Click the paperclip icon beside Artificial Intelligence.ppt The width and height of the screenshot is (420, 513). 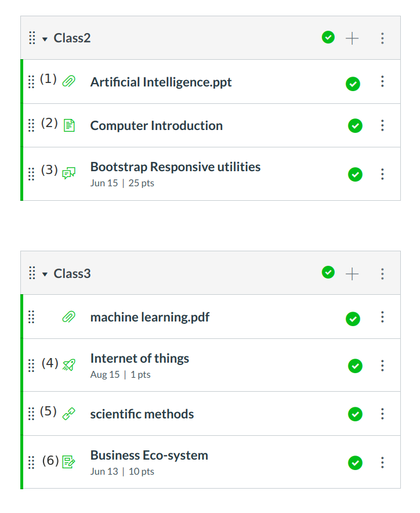tap(68, 82)
